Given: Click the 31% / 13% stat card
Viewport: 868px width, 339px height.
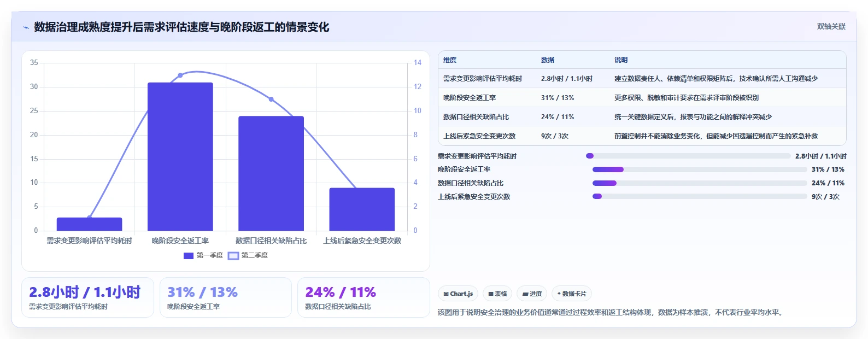Looking at the screenshot, I should [x=226, y=297].
